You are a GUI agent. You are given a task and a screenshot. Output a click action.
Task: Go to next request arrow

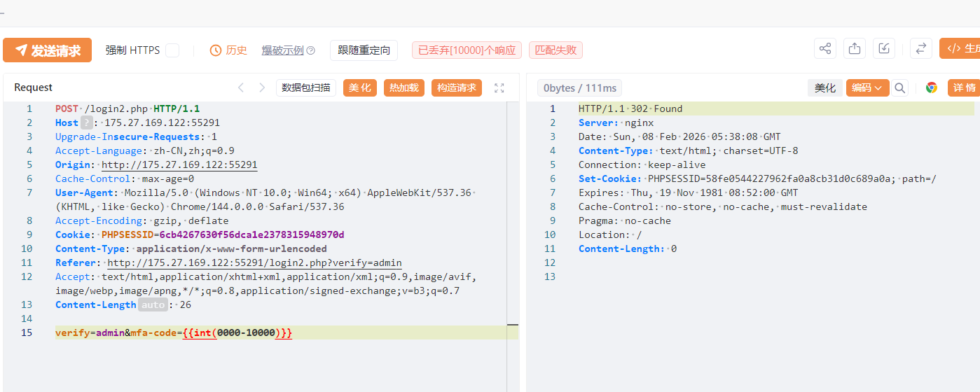[x=262, y=87]
